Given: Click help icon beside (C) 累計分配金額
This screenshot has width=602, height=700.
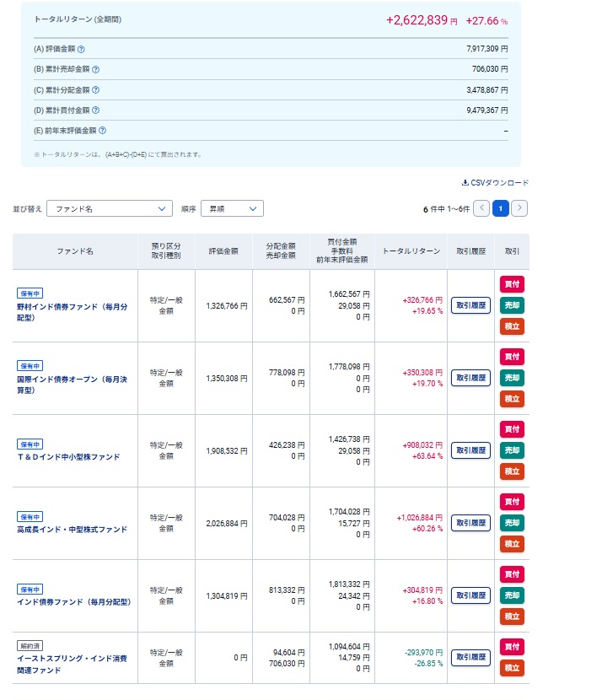Looking at the screenshot, I should pos(95,90).
